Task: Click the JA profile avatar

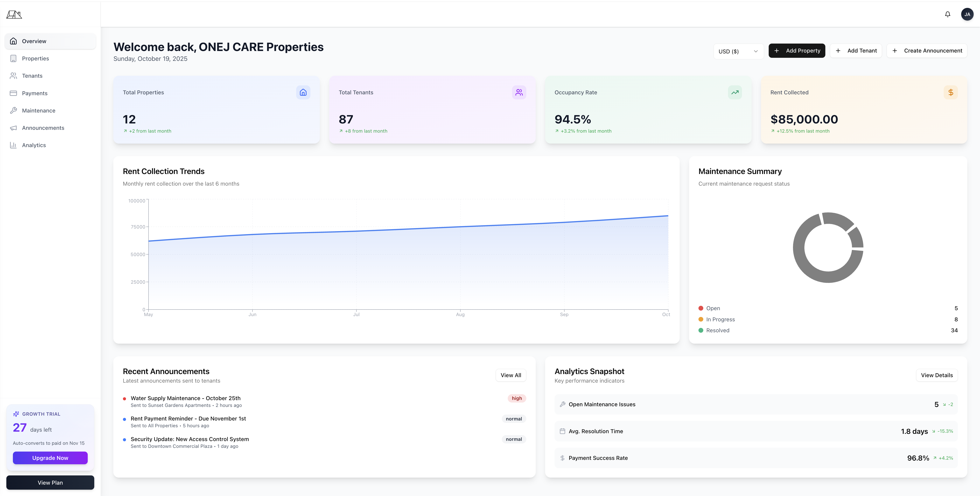Action: (968, 14)
